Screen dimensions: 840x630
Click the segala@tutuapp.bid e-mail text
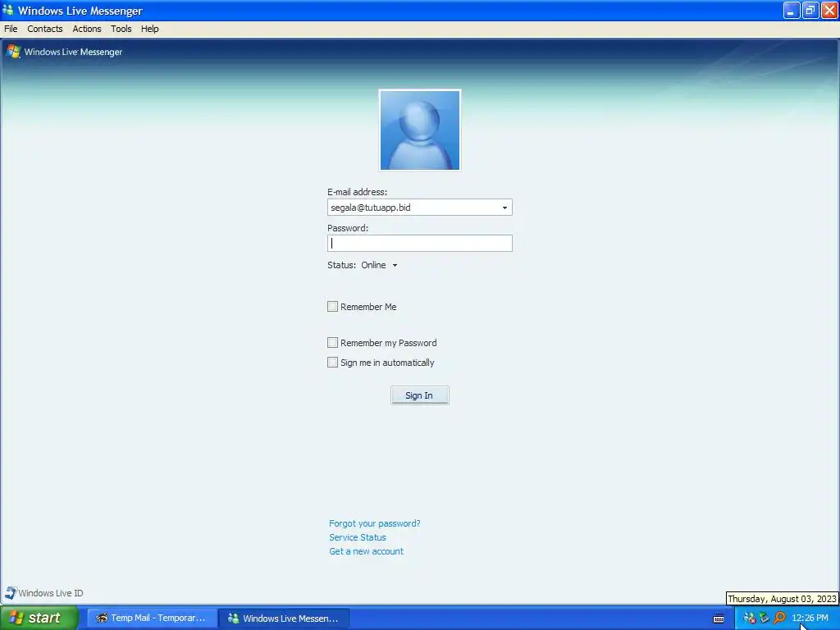(371, 208)
